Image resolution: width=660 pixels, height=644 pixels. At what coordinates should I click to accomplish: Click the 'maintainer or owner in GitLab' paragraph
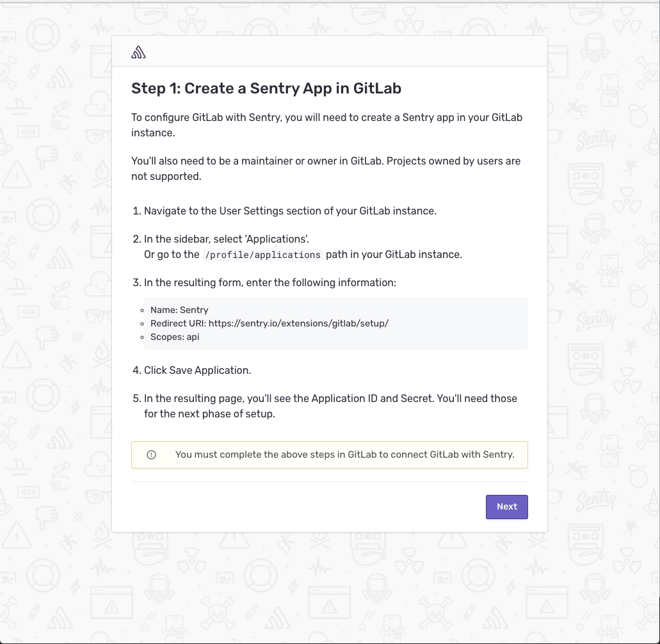pos(325,168)
